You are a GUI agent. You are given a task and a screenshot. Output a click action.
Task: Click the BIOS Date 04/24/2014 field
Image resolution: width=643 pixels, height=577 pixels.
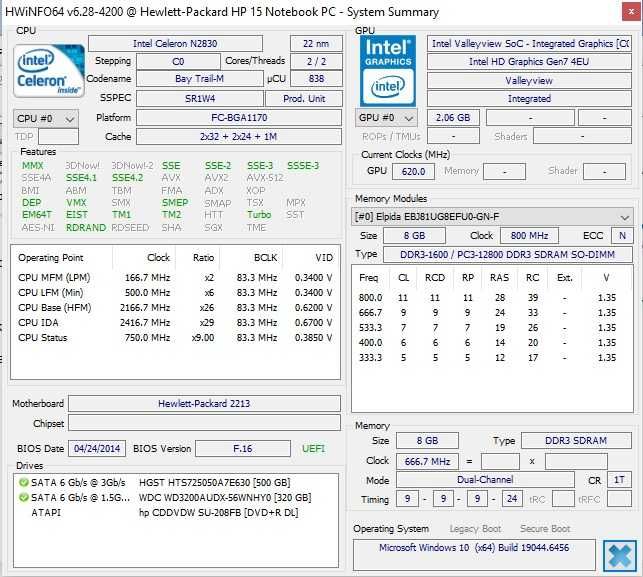point(97,448)
